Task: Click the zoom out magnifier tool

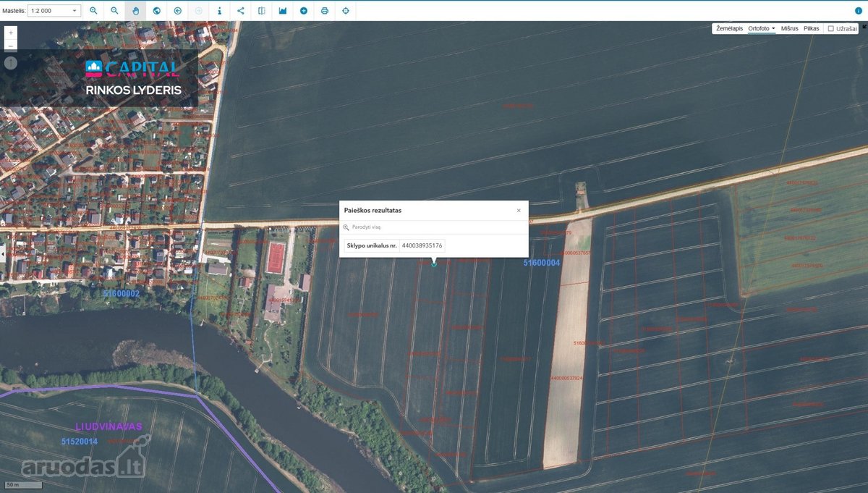Action: click(114, 11)
